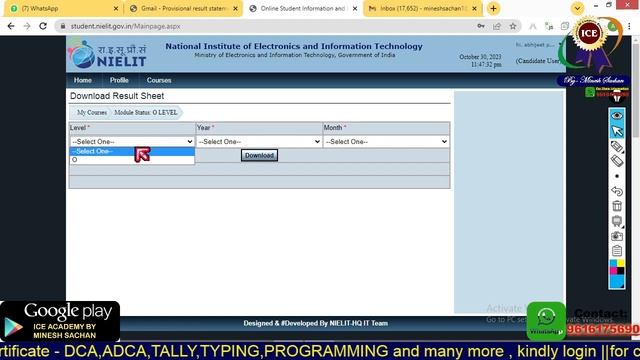Select the cursor pointer tool in annotation toolbar

[x=617, y=131]
